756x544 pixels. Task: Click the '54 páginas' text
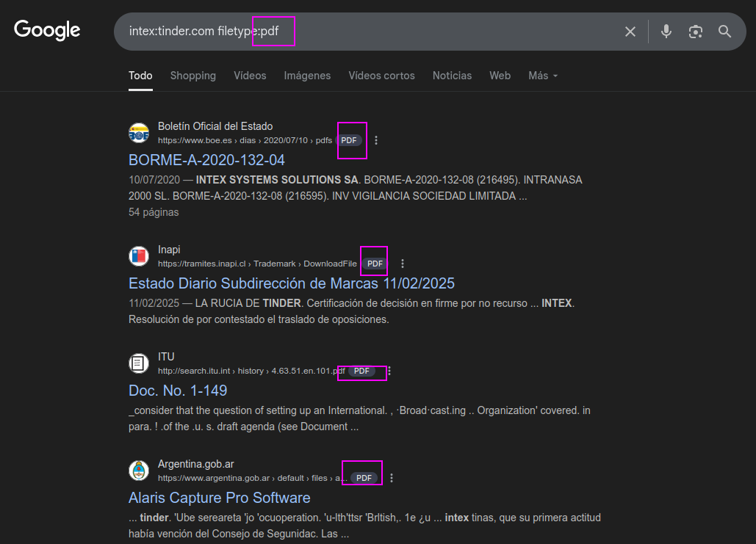154,212
